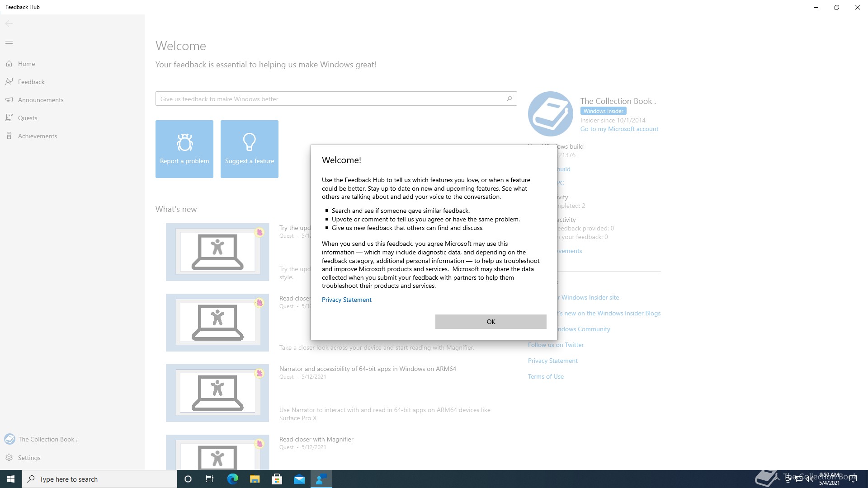Click The Collection Book account in the sidebar

click(72, 439)
